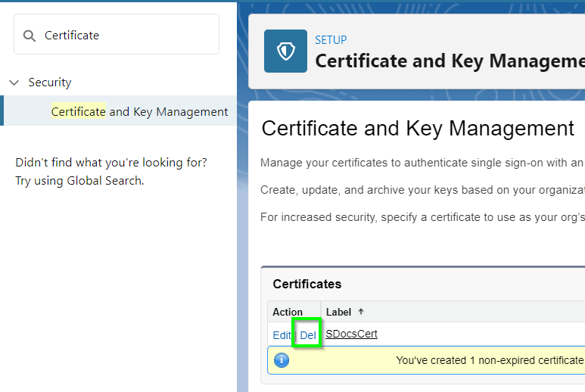Click the magnifier icon in Quick Find
585x392 pixels.
pyautogui.click(x=29, y=36)
